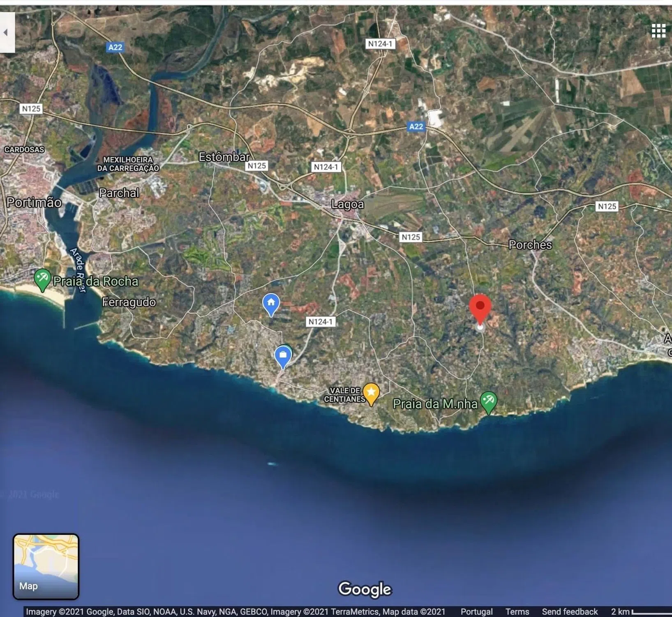This screenshot has height=617, width=672.
Task: Click the Mexilhoeira da Carregação label
Action: coord(128,164)
